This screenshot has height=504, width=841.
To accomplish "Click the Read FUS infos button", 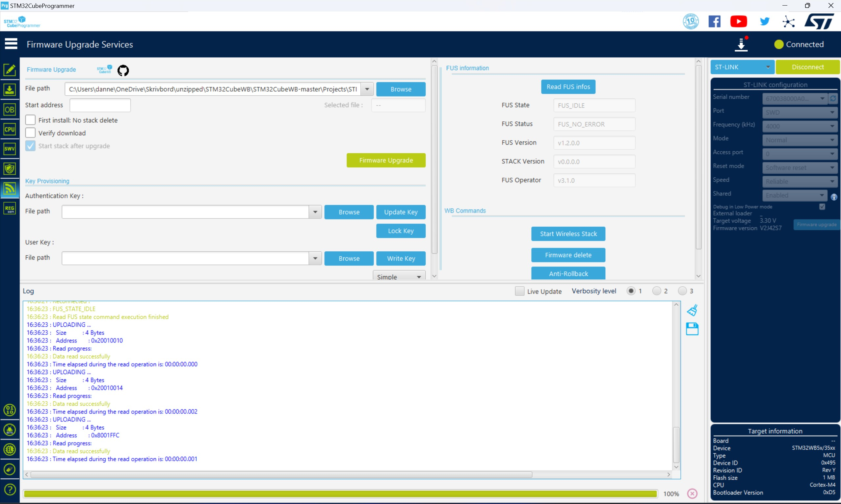I will (568, 87).
